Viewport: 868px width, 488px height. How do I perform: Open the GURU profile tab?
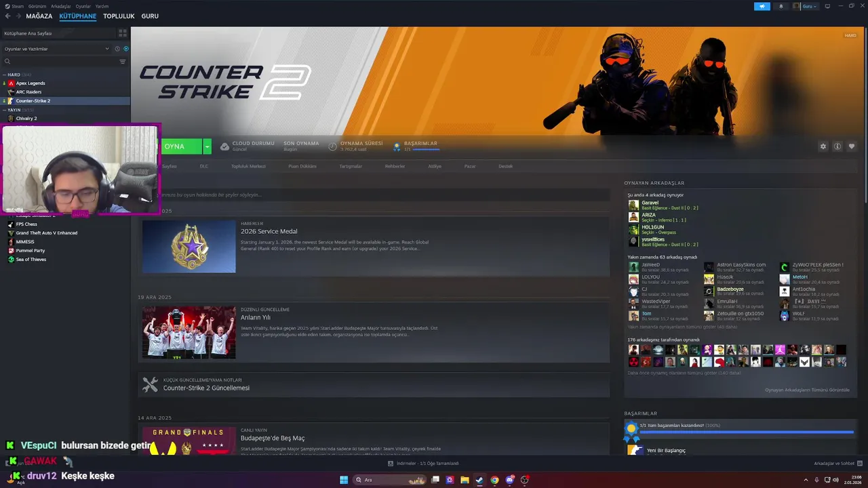point(150,16)
